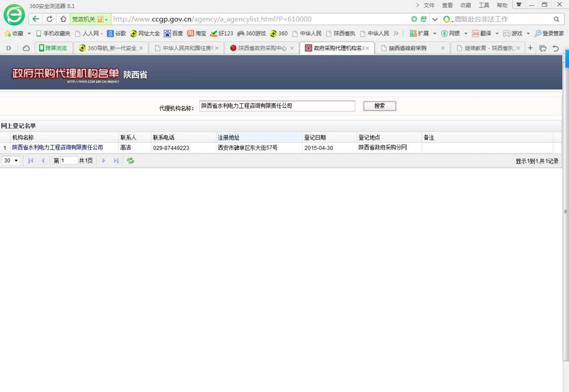
Task: Open 人人网 bookmark
Action: (89, 33)
